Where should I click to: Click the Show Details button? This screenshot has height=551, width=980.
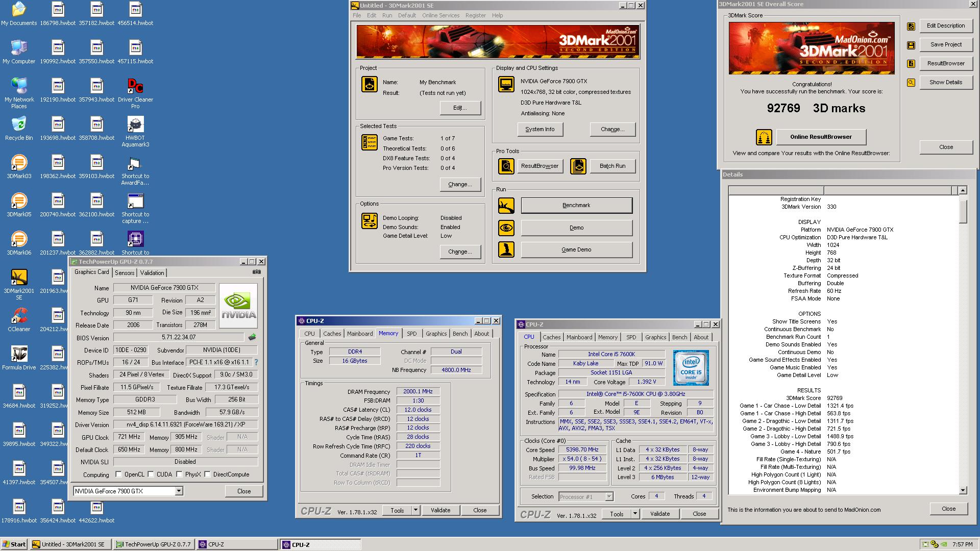coord(945,82)
